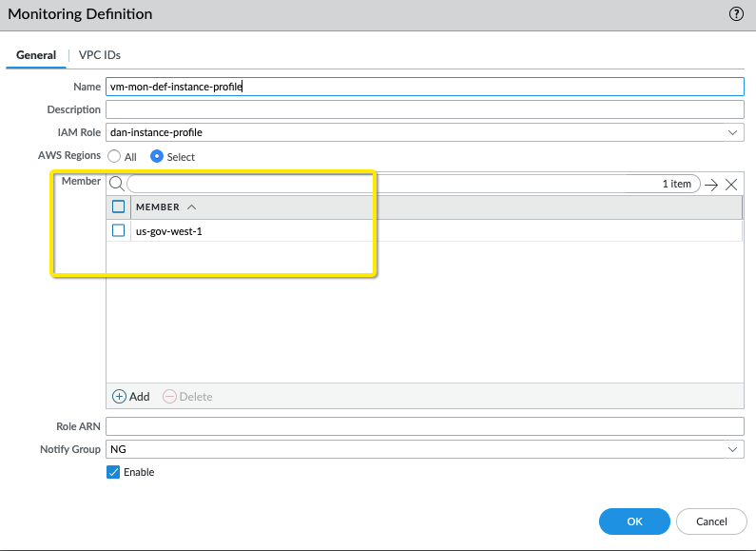This screenshot has height=551, width=756.
Task: Click the arrow icon next to item count
Action: (x=711, y=185)
